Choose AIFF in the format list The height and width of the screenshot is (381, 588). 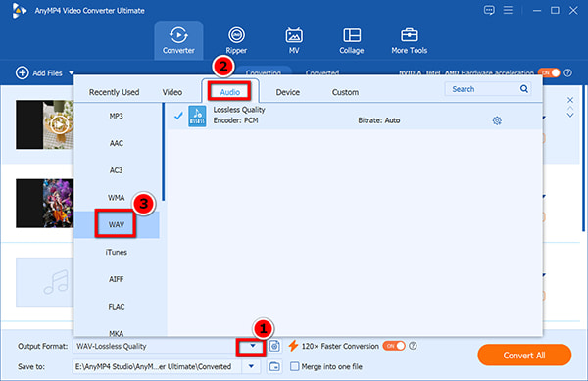tap(117, 279)
